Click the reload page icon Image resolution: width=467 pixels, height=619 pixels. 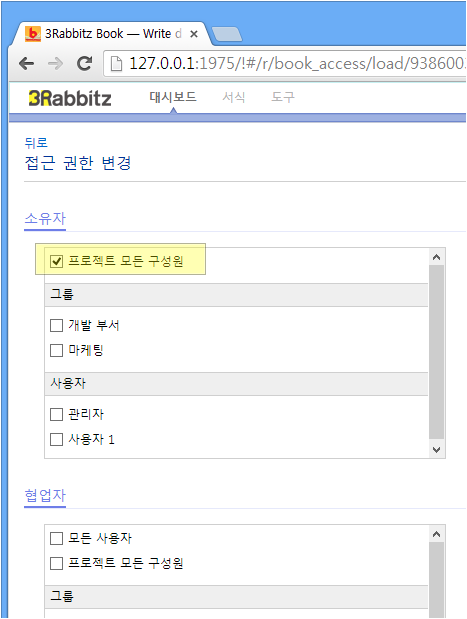point(84,64)
